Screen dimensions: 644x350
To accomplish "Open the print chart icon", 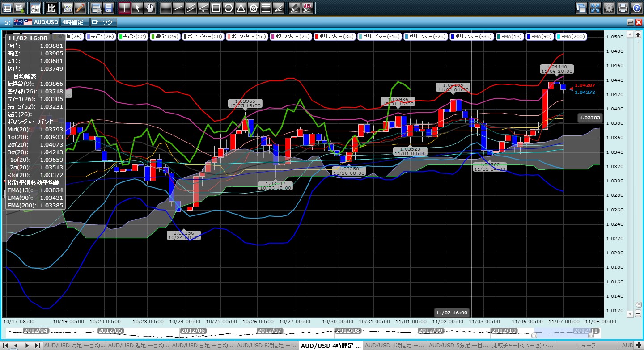I will [623, 8].
